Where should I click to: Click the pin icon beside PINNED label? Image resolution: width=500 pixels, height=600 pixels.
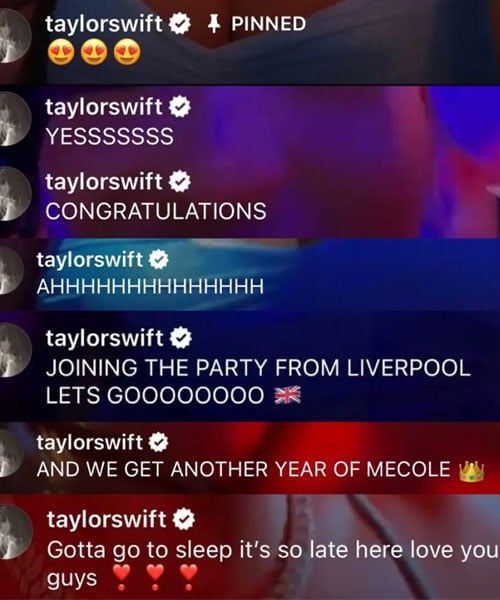click(x=215, y=24)
